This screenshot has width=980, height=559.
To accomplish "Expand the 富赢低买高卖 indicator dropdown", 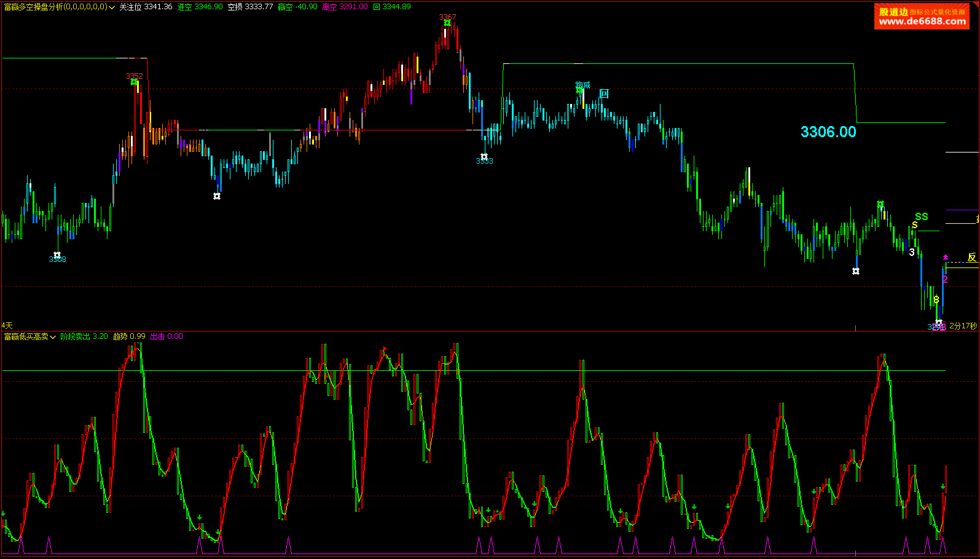I will click(53, 337).
